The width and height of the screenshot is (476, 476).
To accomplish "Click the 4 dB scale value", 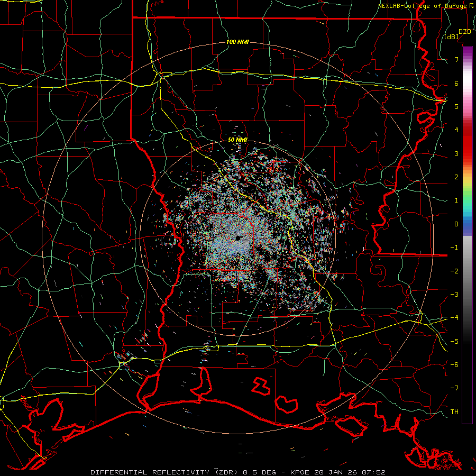I will tap(456, 130).
